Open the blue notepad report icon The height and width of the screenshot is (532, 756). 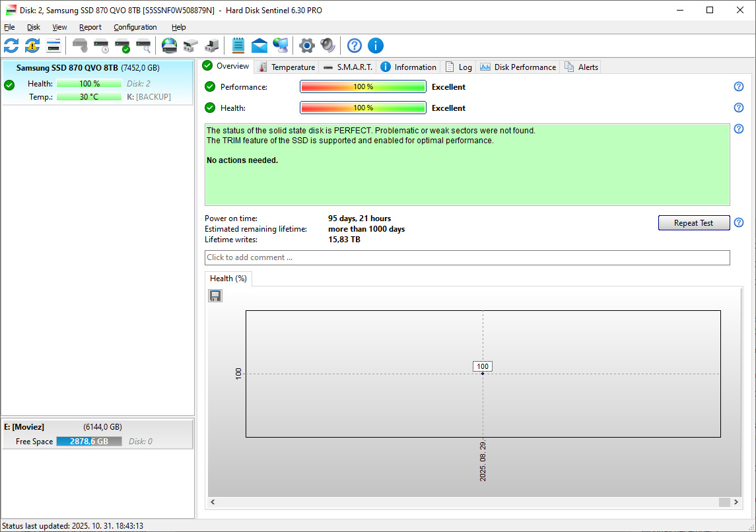point(238,46)
